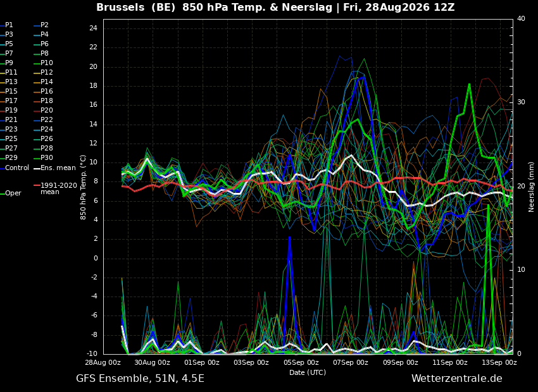Click the P18 legend entry
This screenshot has width=538, height=392.
44,101
